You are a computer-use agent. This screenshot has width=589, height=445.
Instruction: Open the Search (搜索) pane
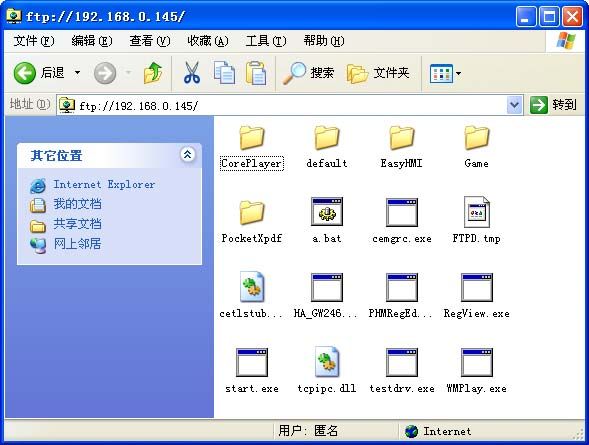pyautogui.click(x=308, y=73)
